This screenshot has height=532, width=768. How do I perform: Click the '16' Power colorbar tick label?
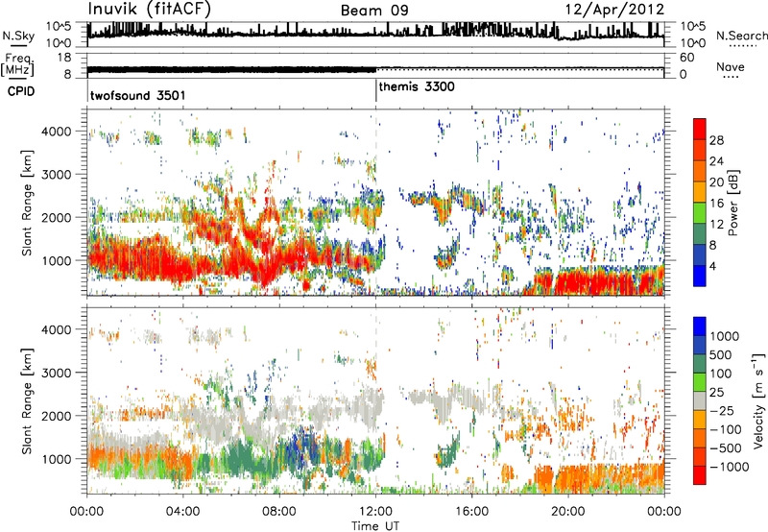click(716, 204)
